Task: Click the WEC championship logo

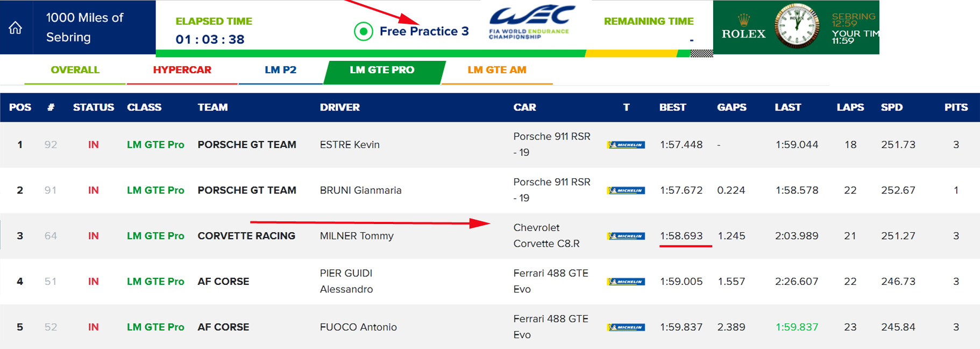Action: point(531,22)
